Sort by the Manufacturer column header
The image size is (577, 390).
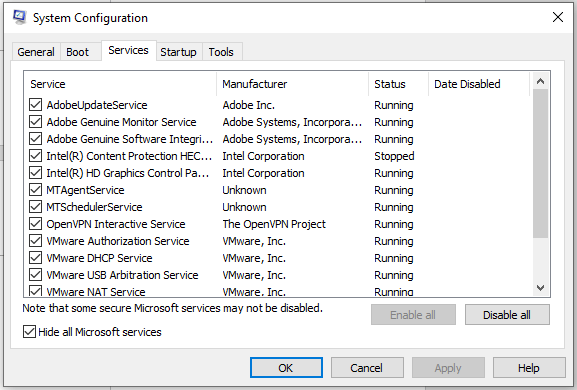[x=293, y=84]
